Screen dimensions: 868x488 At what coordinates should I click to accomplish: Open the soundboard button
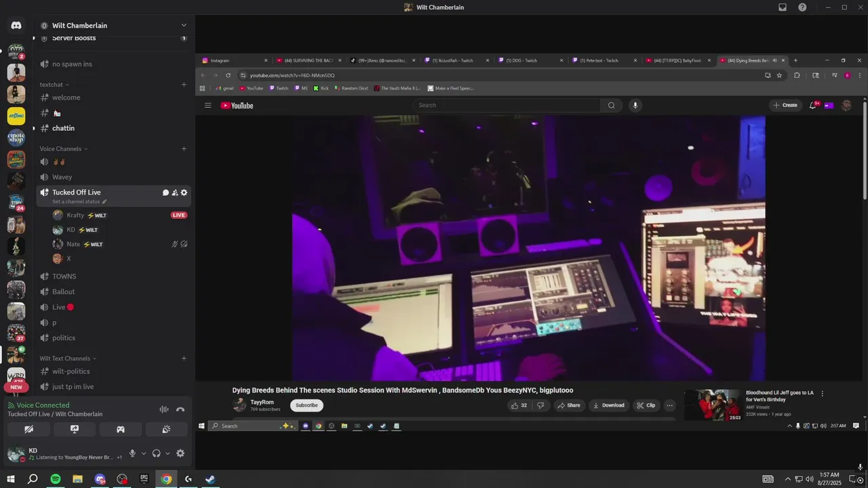tap(166, 429)
